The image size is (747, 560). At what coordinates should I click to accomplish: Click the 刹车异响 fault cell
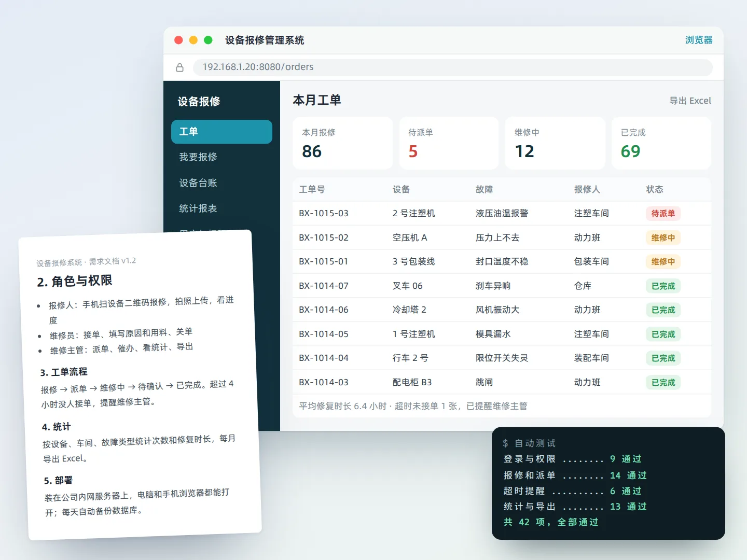(x=493, y=286)
